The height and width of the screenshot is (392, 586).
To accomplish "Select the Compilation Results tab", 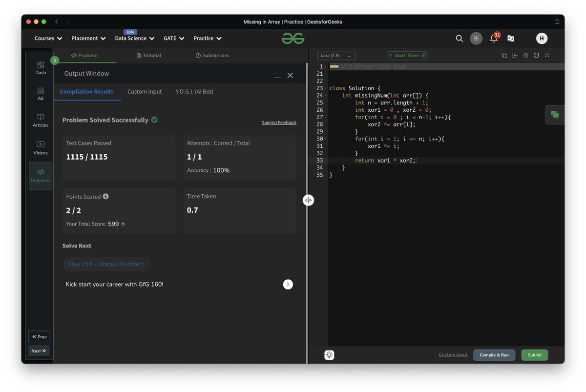I will pos(87,92).
